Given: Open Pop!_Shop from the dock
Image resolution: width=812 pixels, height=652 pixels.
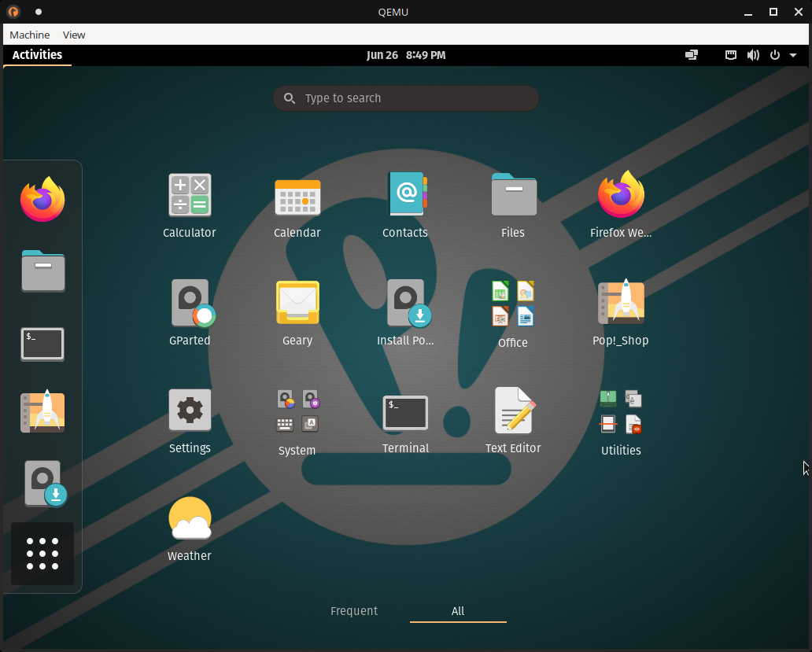Looking at the screenshot, I should coord(42,411).
